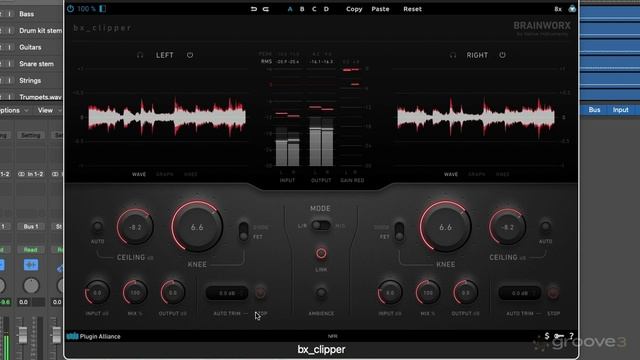
Task: Click the Paste button
Action: [380, 9]
